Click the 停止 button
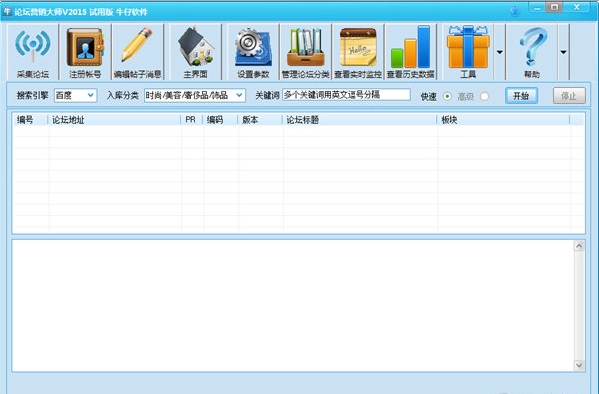Screen dimensions: 599x394 pyautogui.click(x=569, y=96)
